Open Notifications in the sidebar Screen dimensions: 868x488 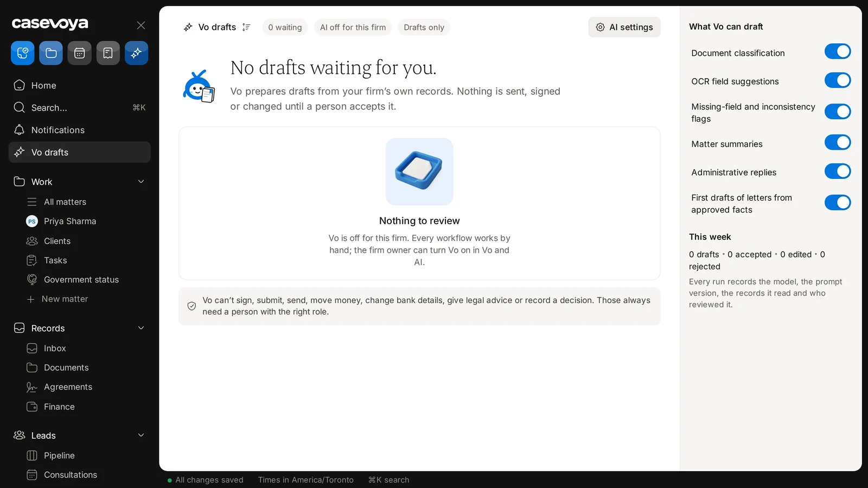(79, 130)
